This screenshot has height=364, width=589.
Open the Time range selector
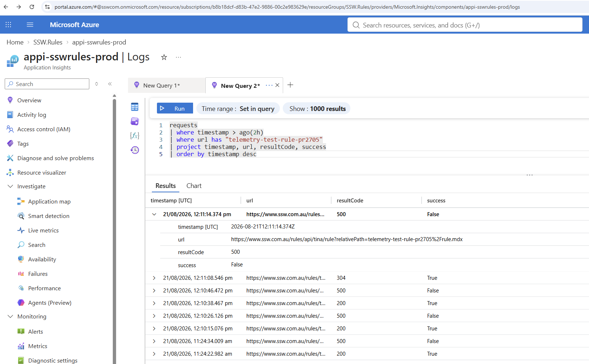pyautogui.click(x=238, y=108)
